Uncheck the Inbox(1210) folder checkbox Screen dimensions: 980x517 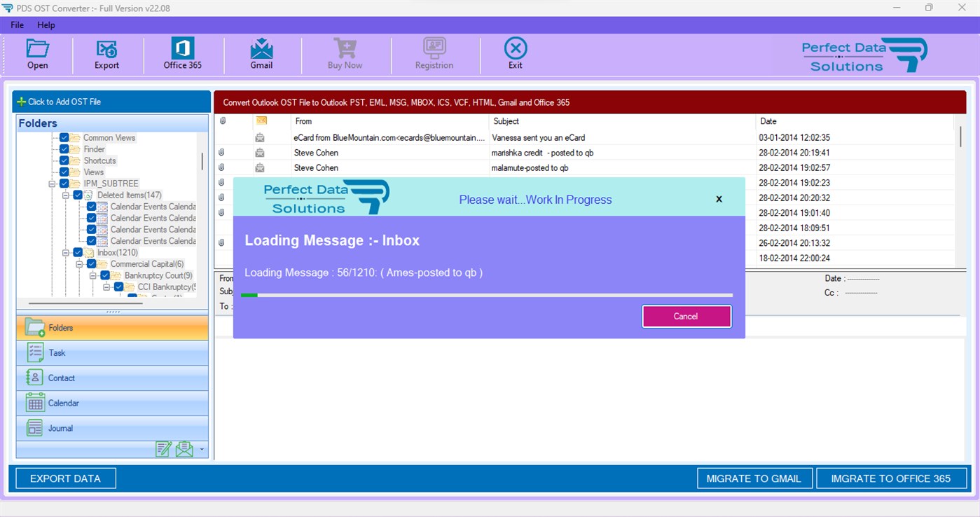click(x=78, y=252)
